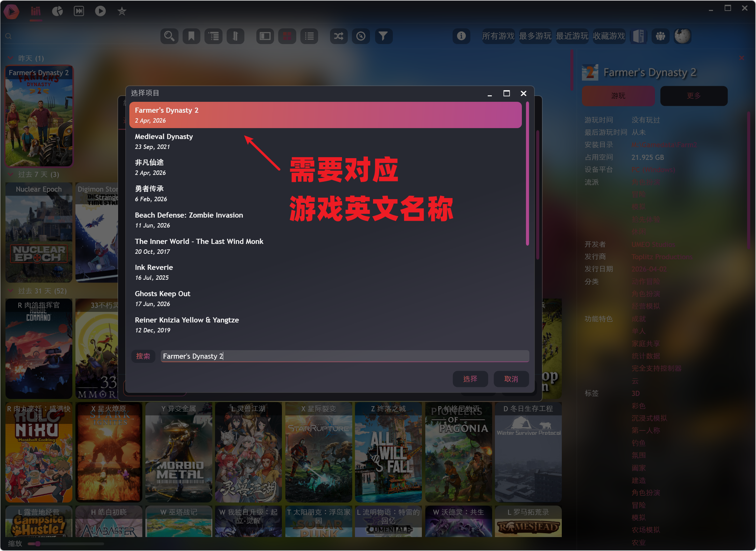The width and height of the screenshot is (756, 551).
Task: Switch to the details panel view icon
Action: 265,36
